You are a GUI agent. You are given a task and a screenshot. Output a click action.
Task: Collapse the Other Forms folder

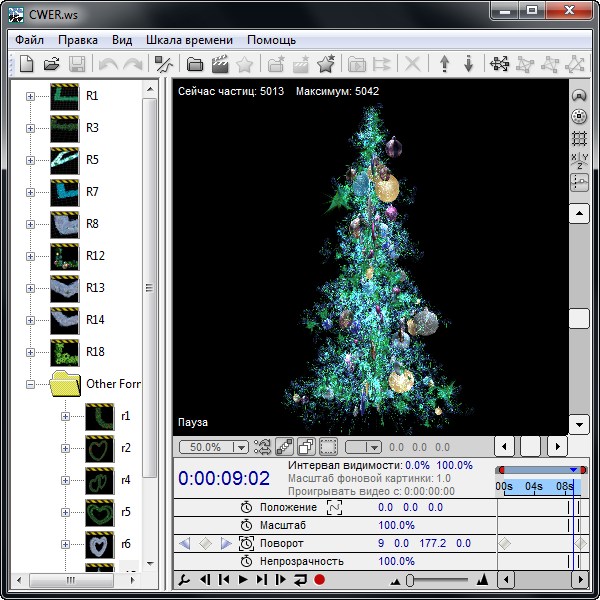(30, 384)
